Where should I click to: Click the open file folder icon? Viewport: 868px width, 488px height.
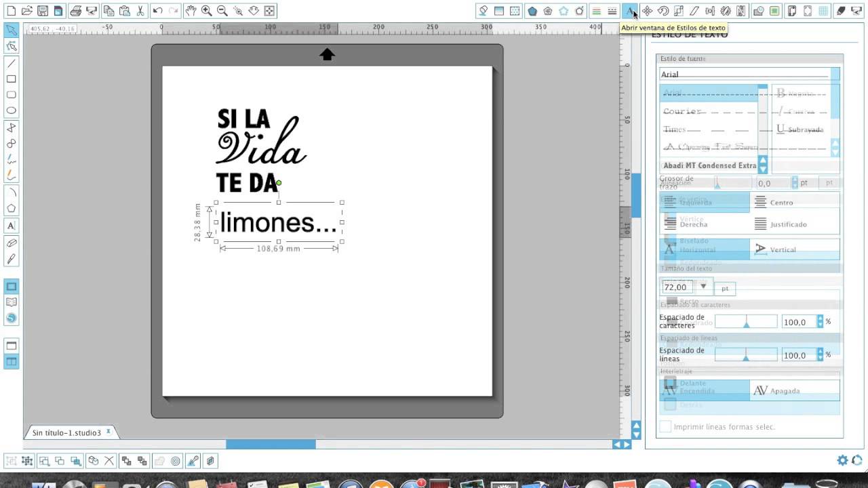(x=26, y=11)
